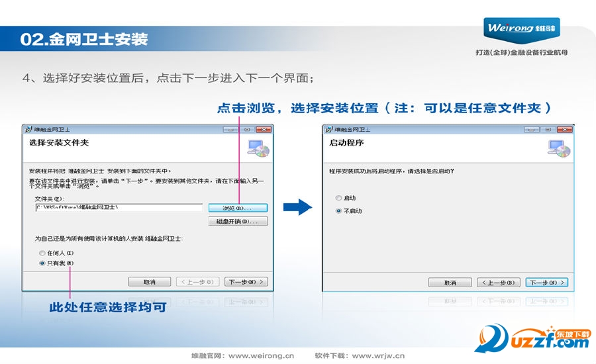The width and height of the screenshot is (596, 364).
Task: Click disabled 上一步 in folder selection dialog
Action: (x=197, y=282)
